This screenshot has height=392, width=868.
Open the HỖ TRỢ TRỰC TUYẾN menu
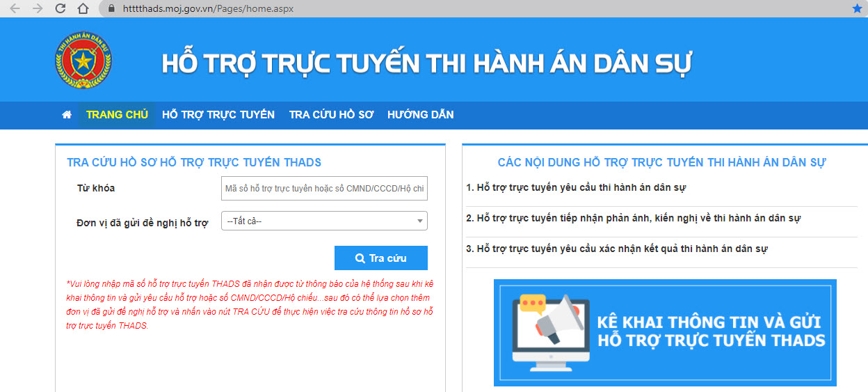[x=218, y=115]
